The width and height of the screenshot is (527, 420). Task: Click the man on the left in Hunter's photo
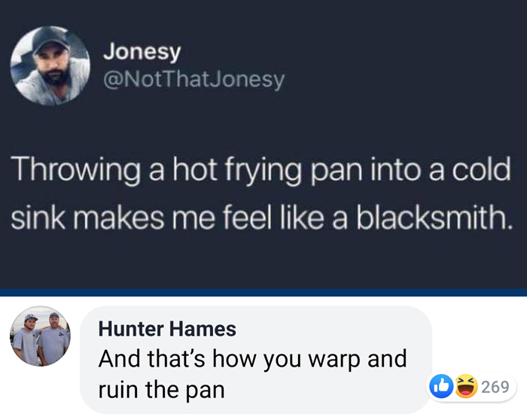click(26, 339)
